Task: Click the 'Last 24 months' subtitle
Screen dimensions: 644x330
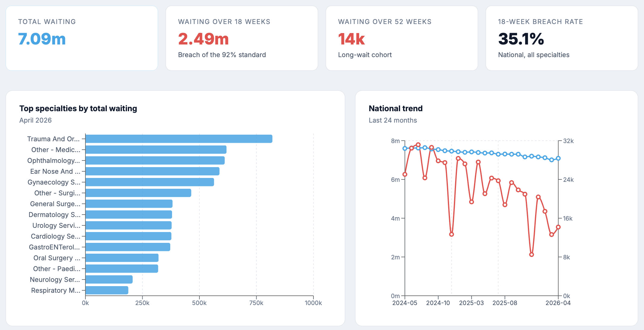Action: (393, 120)
